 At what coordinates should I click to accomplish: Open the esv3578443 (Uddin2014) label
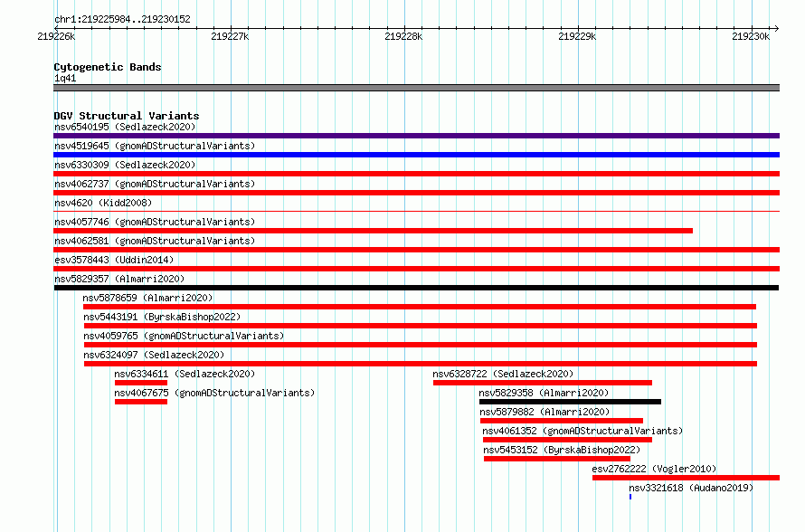(x=114, y=260)
